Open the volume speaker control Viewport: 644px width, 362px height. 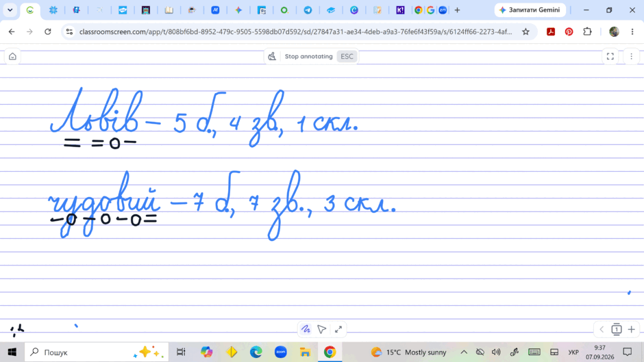tap(496, 352)
